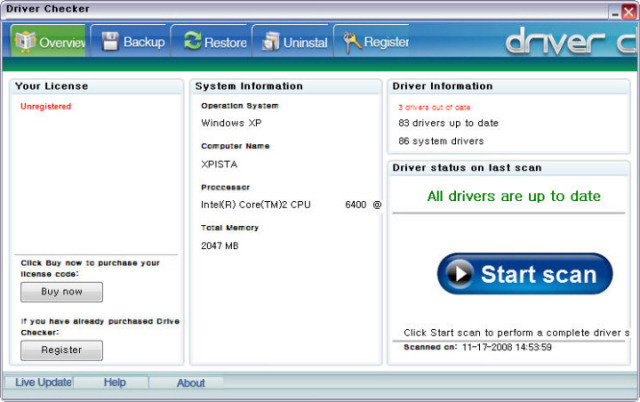Click the 'Your License' panel header
The image size is (640, 402).
pyautogui.click(x=51, y=86)
